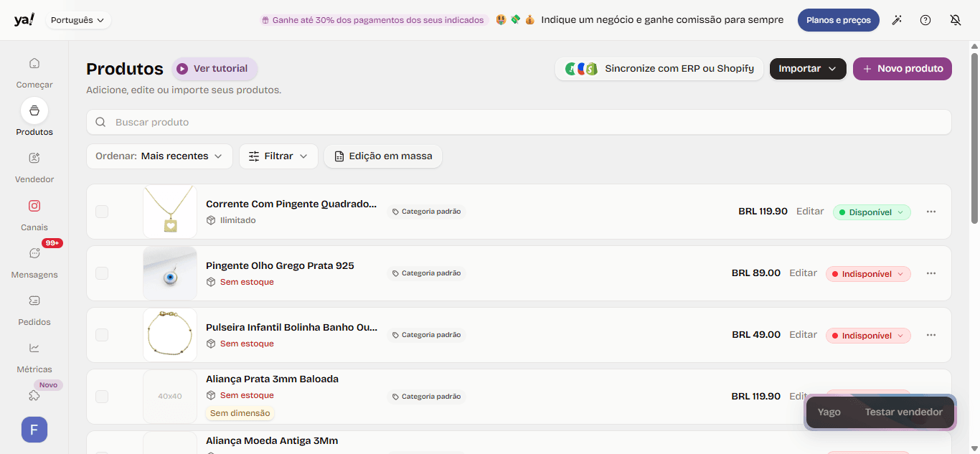Viewport: 980px width, 454px height.
Task: Click the ya! logo
Action: click(x=24, y=20)
